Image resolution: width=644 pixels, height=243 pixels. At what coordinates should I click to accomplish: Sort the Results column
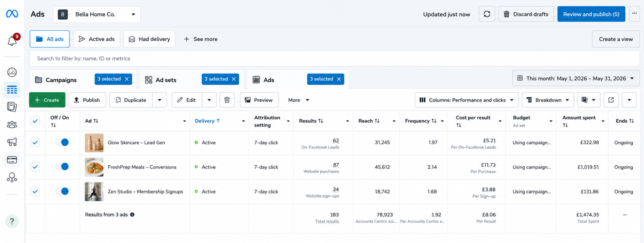[x=321, y=121]
